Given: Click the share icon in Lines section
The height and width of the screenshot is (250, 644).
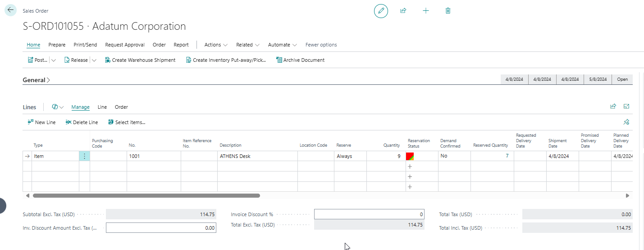Looking at the screenshot, I should click(613, 106).
